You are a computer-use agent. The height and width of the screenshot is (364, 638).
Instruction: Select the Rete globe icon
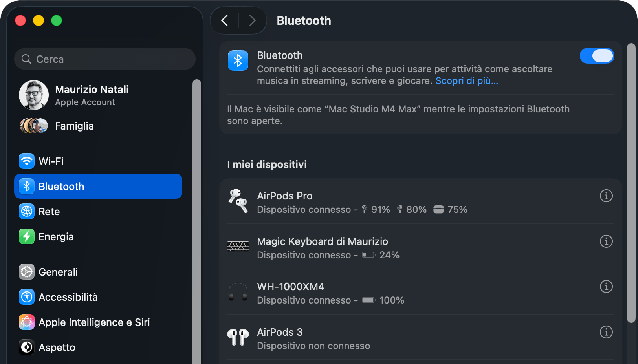27,211
